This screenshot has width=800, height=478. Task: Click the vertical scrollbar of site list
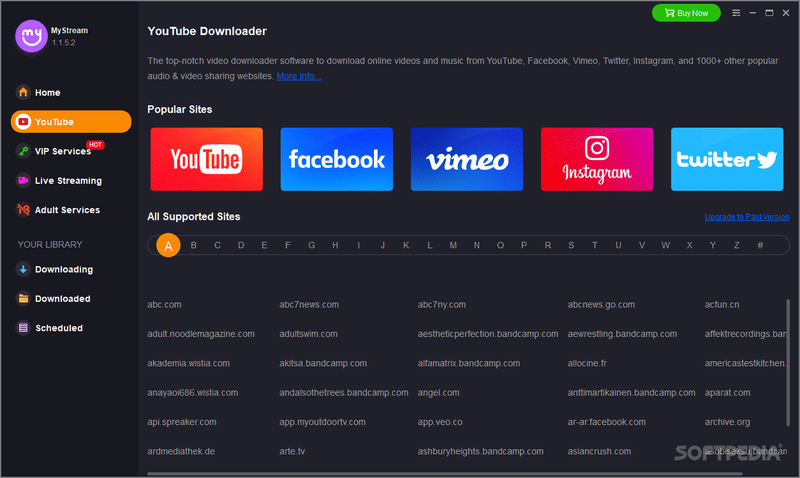click(788, 363)
